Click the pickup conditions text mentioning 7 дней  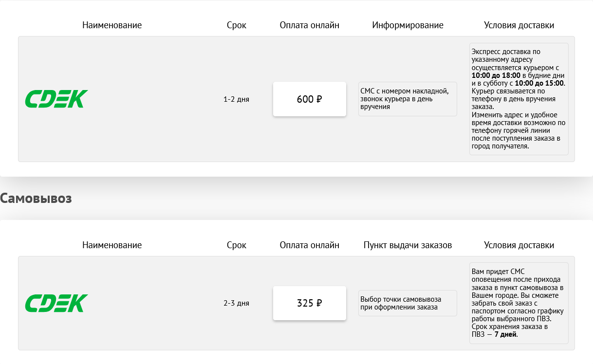point(519,303)
